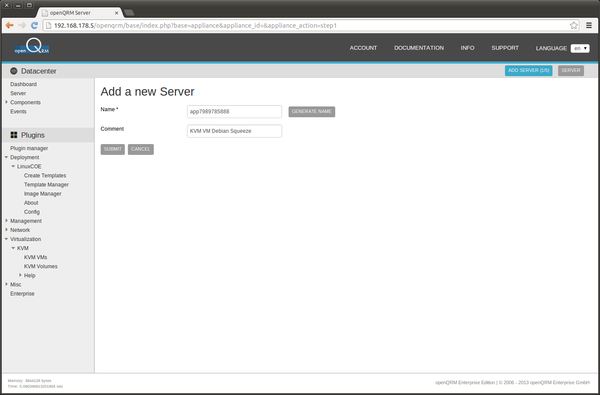
Task: Submit the new server form
Action: pos(112,149)
